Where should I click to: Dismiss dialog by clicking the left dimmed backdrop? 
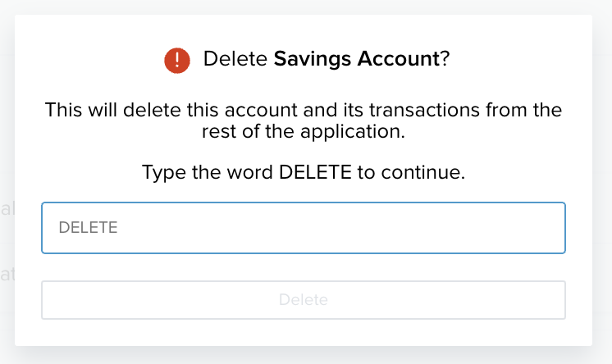tap(7, 180)
